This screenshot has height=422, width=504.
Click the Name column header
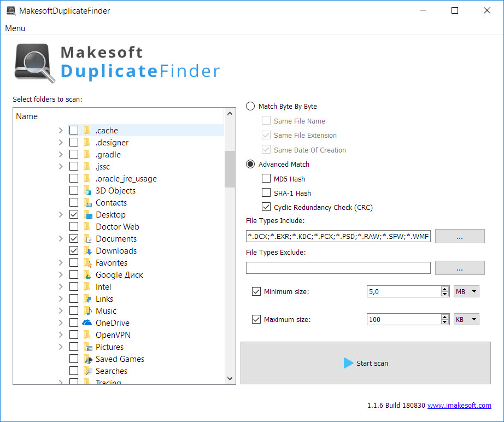tap(118, 116)
